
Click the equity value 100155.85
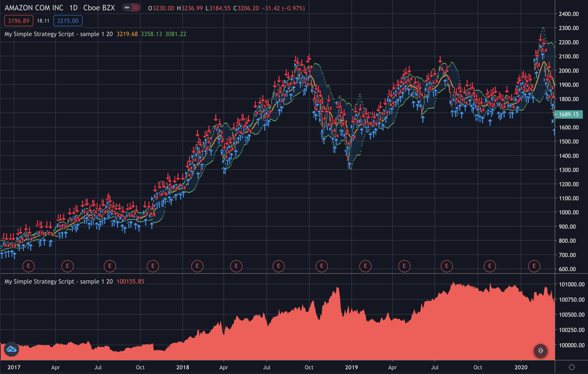[130, 281]
